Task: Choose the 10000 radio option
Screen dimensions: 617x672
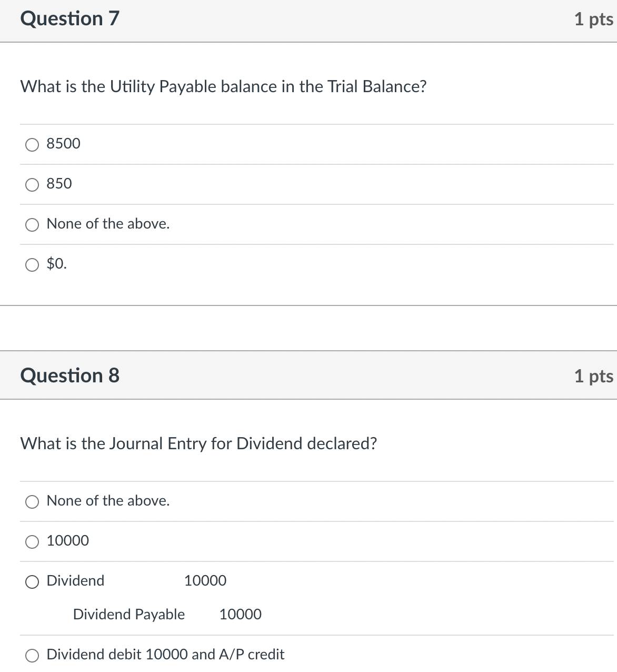Action: 32,541
